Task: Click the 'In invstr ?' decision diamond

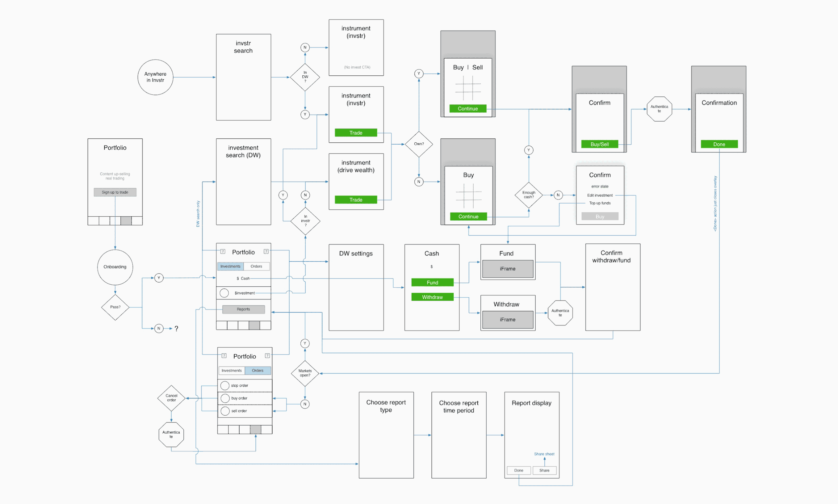Action: [305, 221]
